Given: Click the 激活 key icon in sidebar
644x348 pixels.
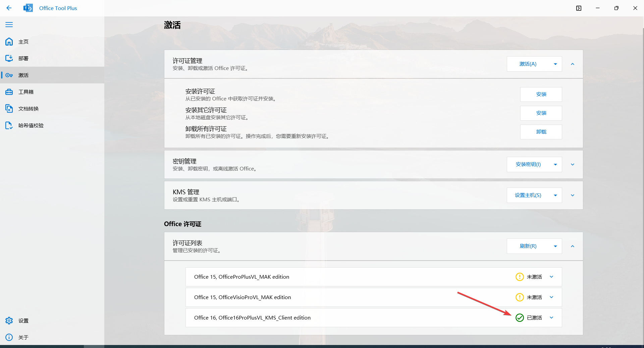Looking at the screenshot, I should [x=9, y=75].
